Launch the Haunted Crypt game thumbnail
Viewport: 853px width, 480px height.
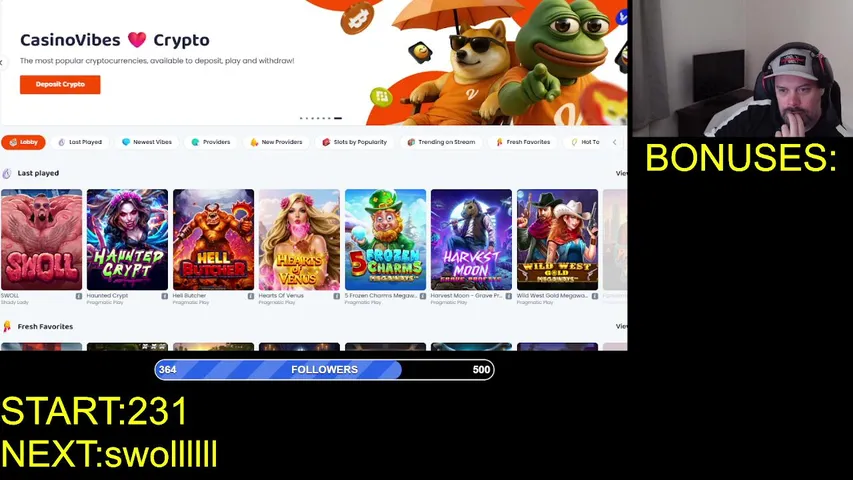pyautogui.click(x=127, y=239)
